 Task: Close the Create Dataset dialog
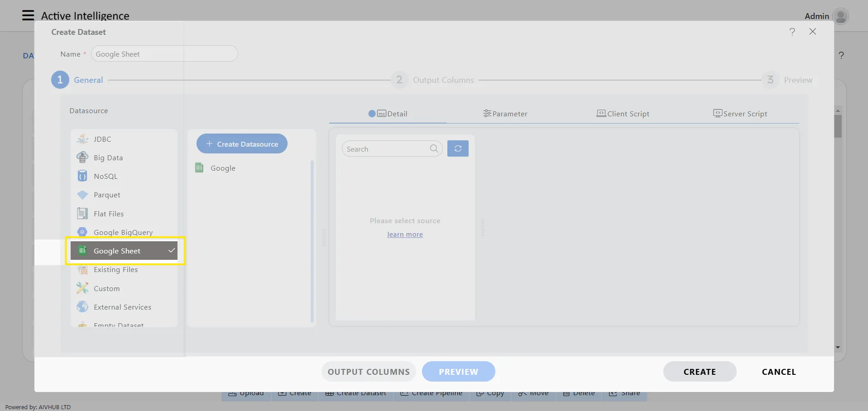(813, 31)
